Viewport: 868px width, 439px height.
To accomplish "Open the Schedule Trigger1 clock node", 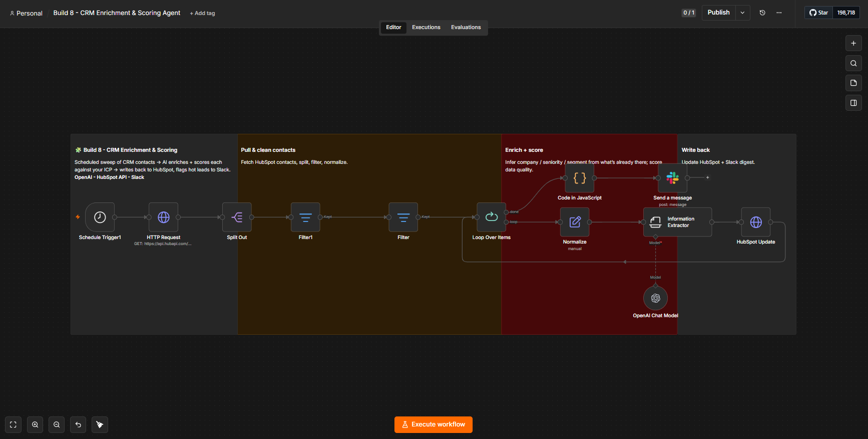I will pyautogui.click(x=100, y=217).
